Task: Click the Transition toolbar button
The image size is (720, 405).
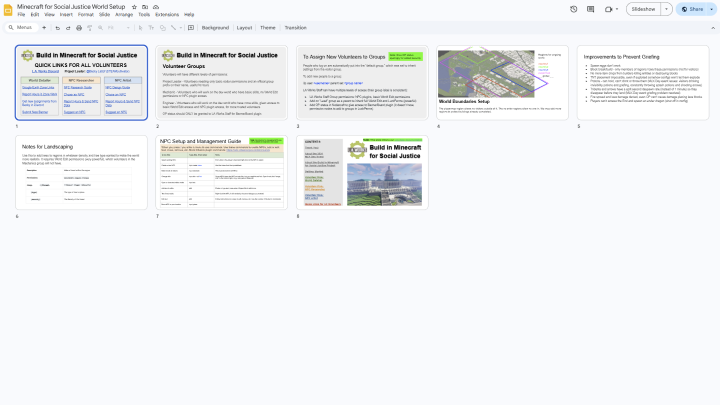Action: coord(295,28)
